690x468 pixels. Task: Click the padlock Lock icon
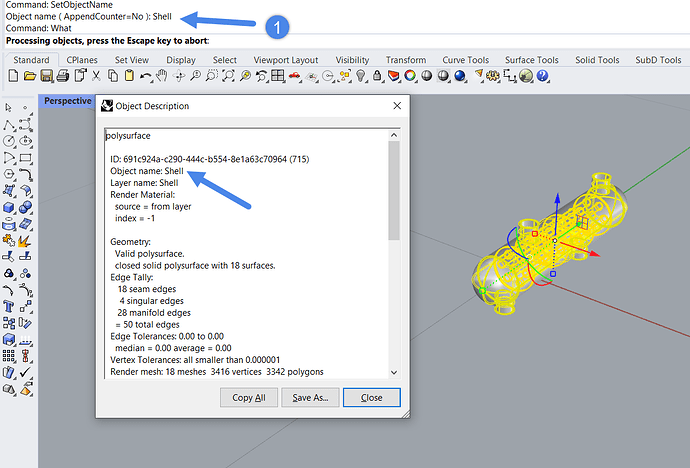click(x=375, y=76)
